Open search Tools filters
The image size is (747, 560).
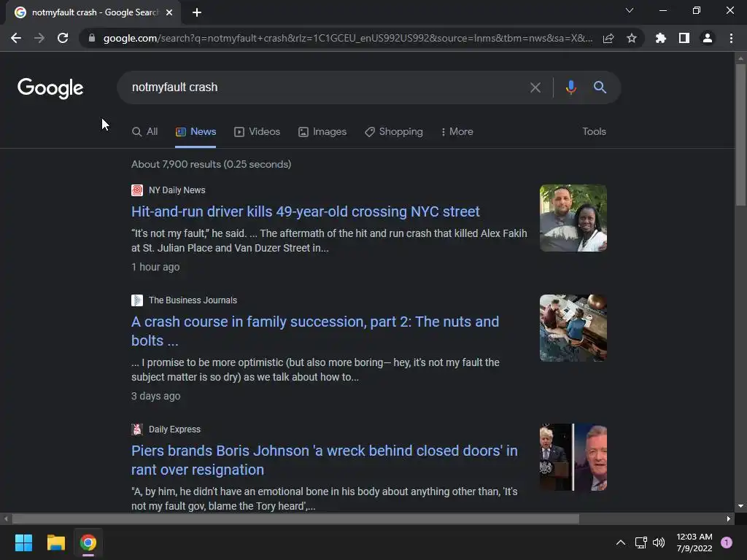click(x=594, y=132)
